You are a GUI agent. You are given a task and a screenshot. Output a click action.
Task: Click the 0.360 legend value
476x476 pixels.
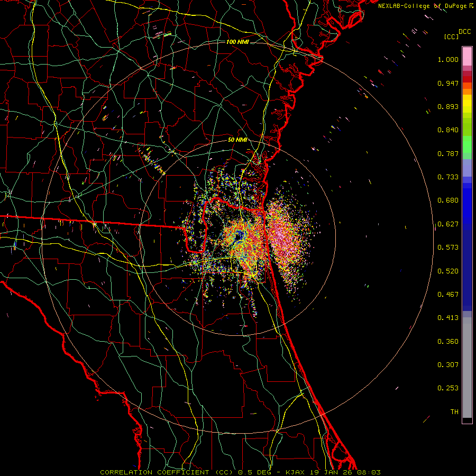click(x=448, y=342)
